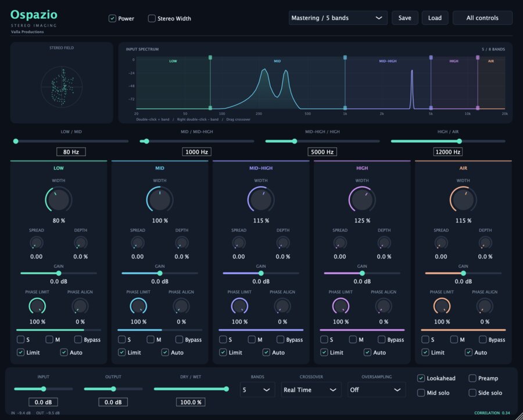This screenshot has width=523, height=420.
Task: Click the INPUT level slider handle
Action: coord(44,389)
